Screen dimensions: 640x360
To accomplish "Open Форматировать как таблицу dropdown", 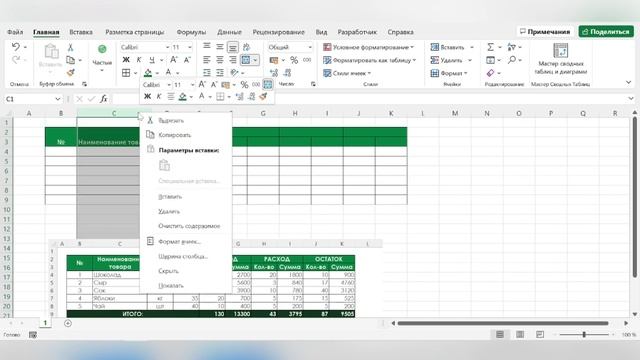I will tap(370, 60).
